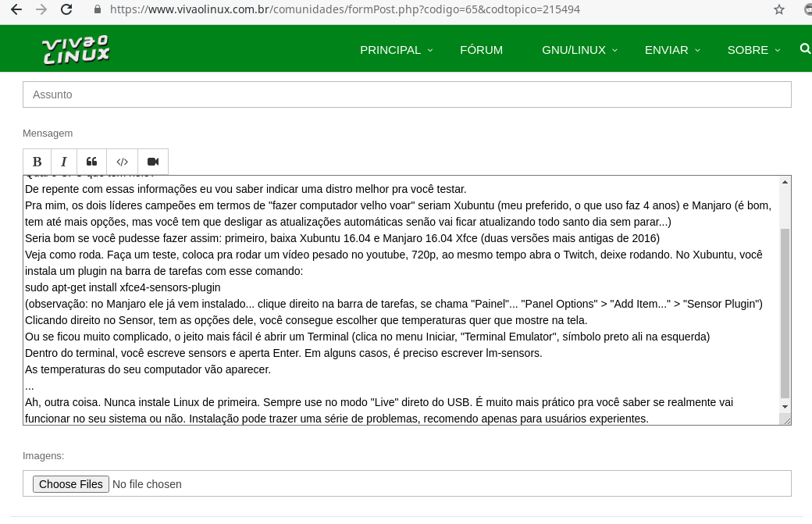This screenshot has height=524, width=812.
Task: Open the SOBRE menu
Action: pos(753,50)
